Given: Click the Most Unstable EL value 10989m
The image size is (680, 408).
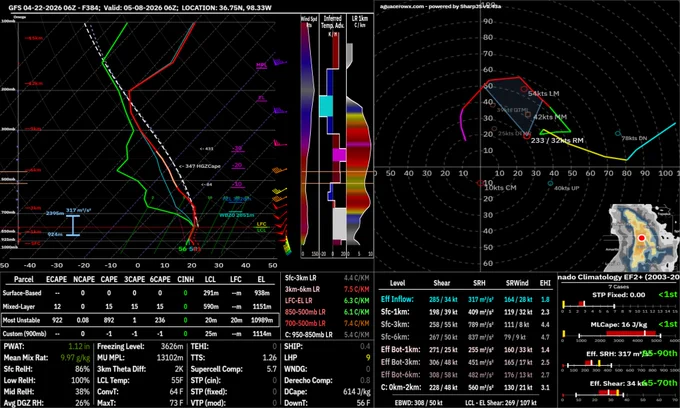Looking at the screenshot, I should (262, 320).
